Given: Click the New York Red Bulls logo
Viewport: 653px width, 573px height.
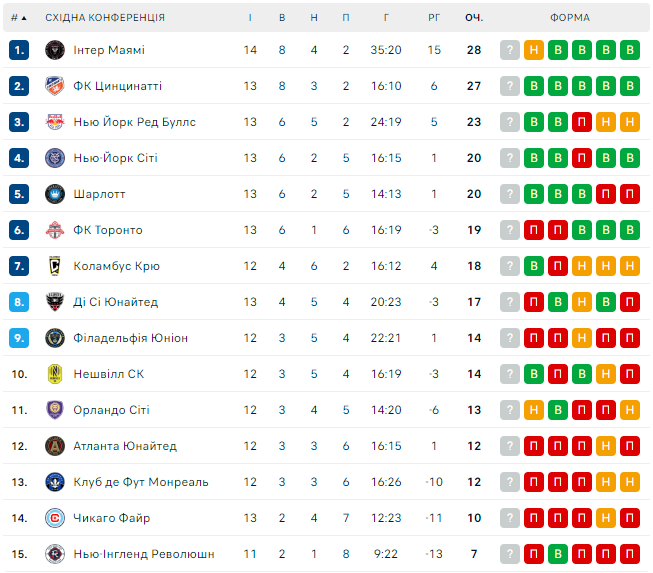Looking at the screenshot, I should click(x=54, y=122).
